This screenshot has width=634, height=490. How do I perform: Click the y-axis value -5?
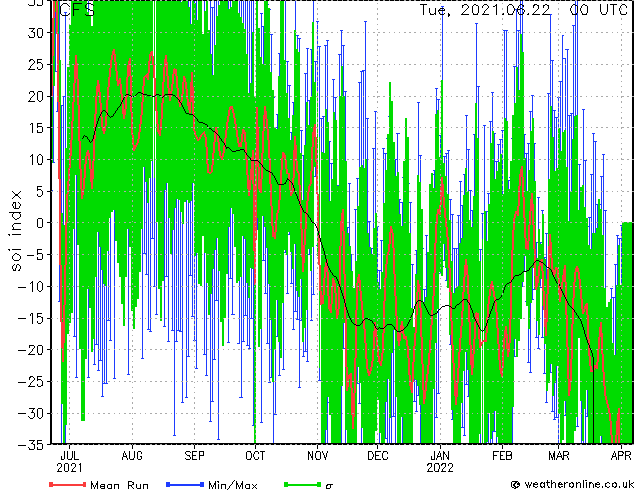(36, 255)
